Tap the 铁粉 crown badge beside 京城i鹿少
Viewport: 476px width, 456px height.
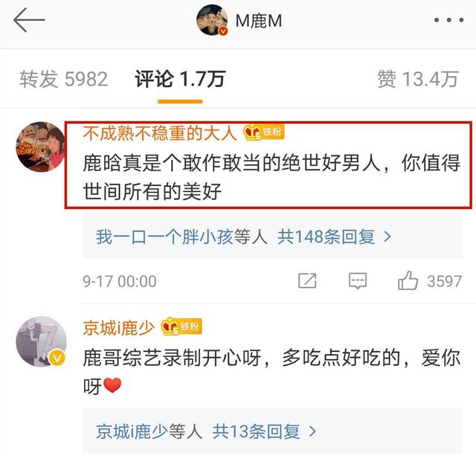pyautogui.click(x=181, y=327)
